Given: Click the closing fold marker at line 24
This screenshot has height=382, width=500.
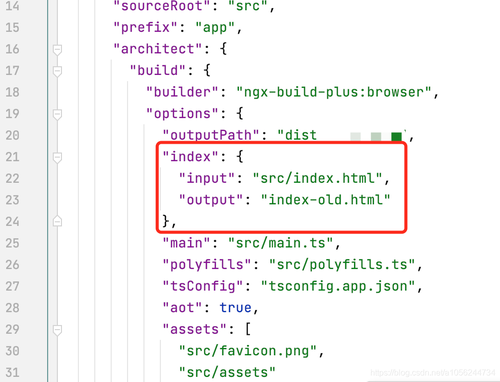Looking at the screenshot, I should tap(57, 221).
